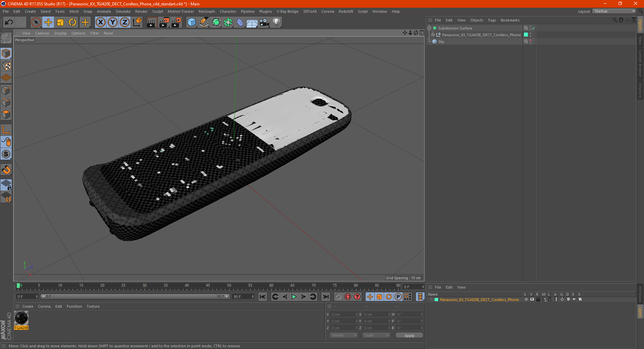Switch to Model mode
Image resolution: width=644 pixels, height=349 pixels.
tap(6, 53)
